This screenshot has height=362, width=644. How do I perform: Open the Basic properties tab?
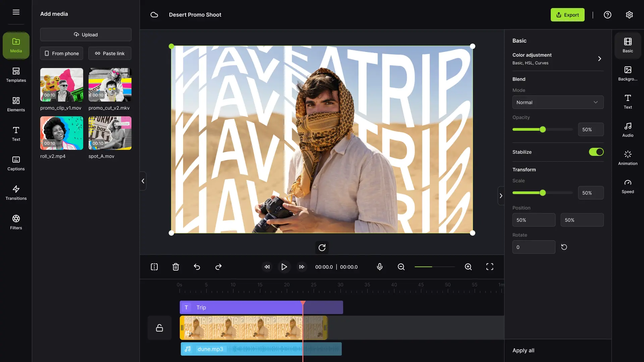tap(628, 46)
